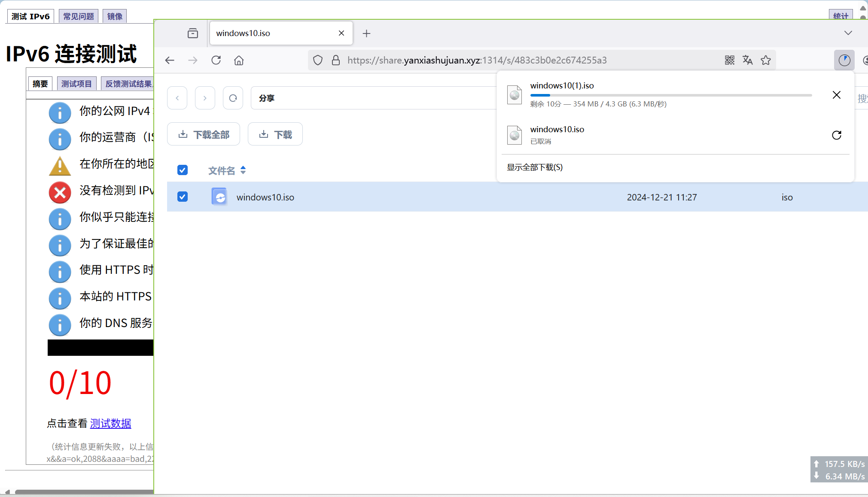The image size is (868, 497).
Task: Cancel the windows10(1).iso download
Action: click(x=837, y=95)
